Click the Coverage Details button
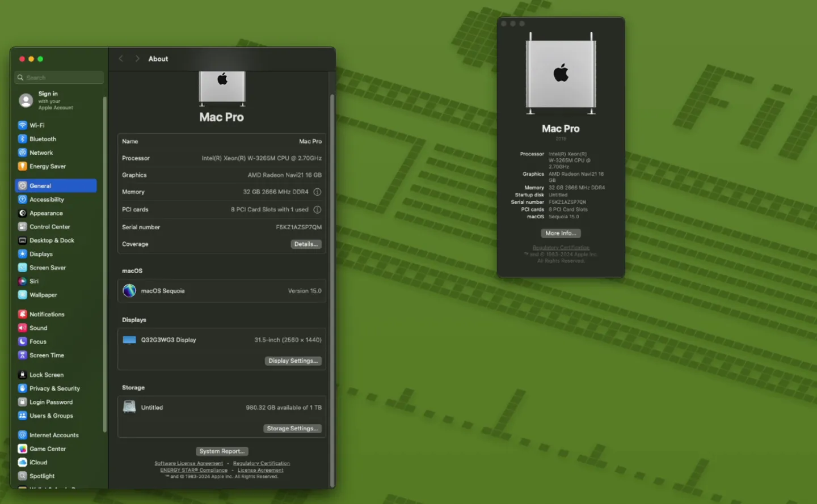This screenshot has height=504, width=817. coord(306,244)
